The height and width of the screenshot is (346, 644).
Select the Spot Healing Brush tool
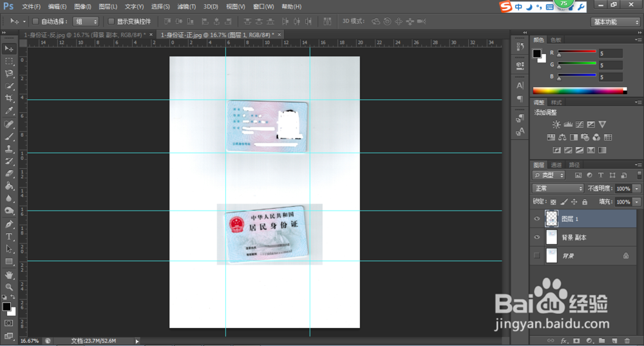tap(8, 124)
